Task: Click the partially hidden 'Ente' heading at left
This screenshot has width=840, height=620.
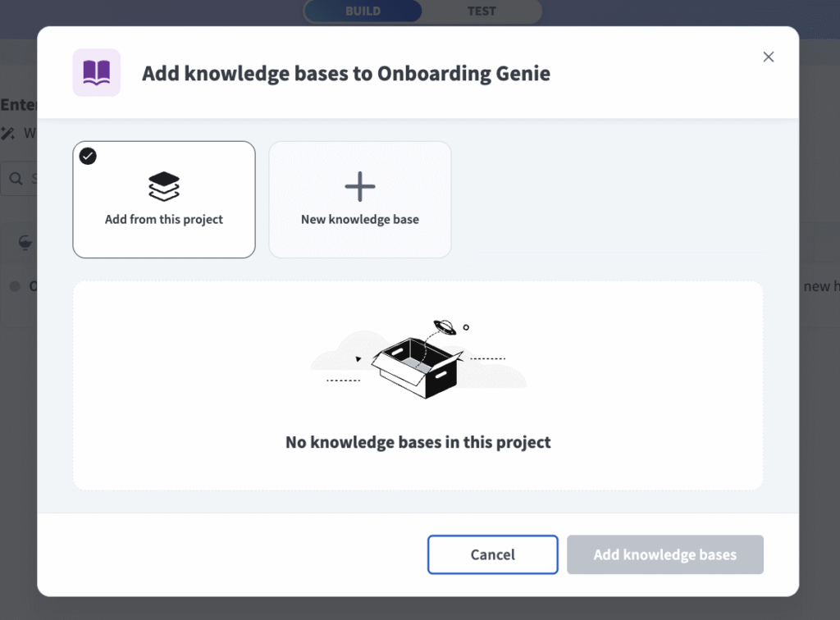Action: coord(18,105)
